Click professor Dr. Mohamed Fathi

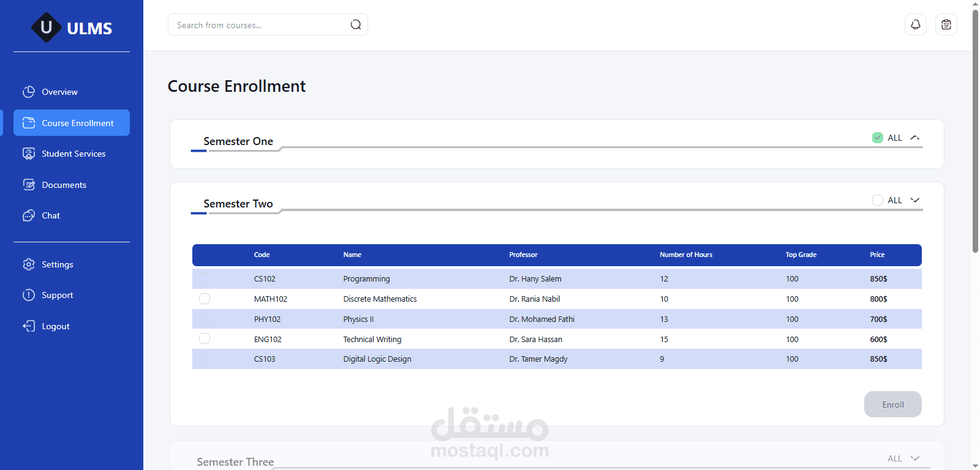tap(542, 319)
